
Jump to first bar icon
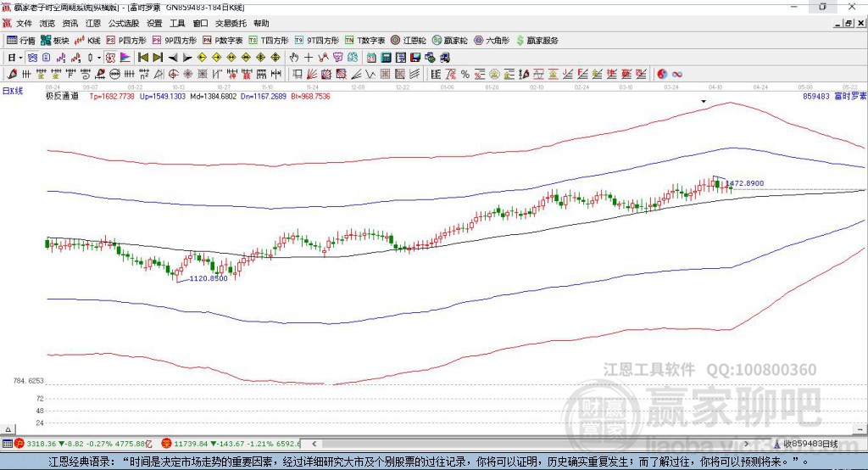tap(142, 58)
